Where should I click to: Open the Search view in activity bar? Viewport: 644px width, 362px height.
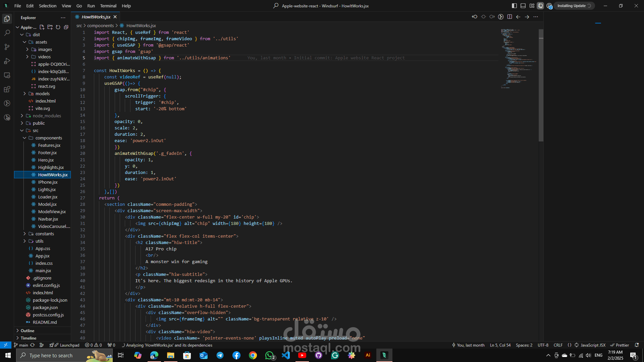click(x=7, y=33)
